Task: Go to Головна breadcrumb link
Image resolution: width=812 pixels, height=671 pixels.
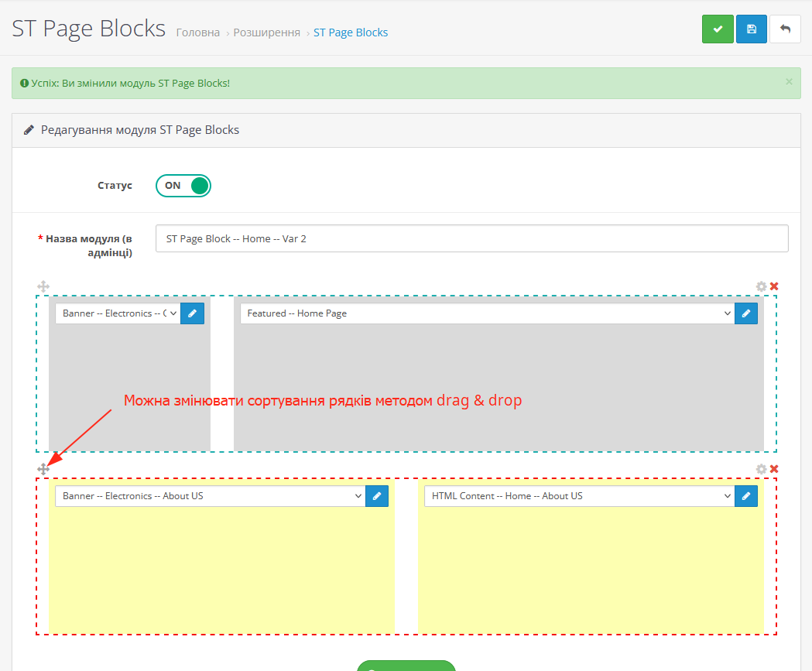Action: (198, 33)
